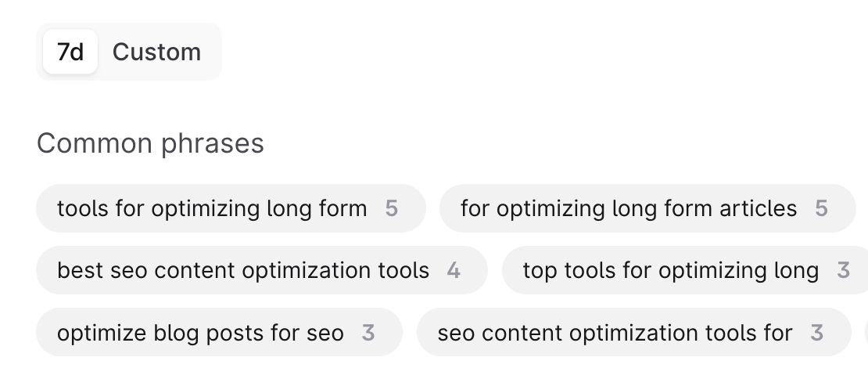Click the 'optimize blog posts for seo' chip
This screenshot has width=868, height=368.
click(x=219, y=333)
